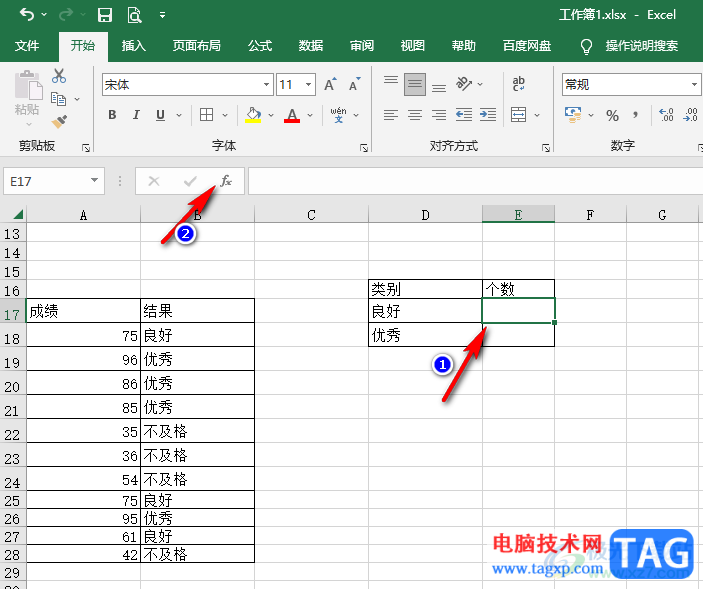Viewport: 703px width, 589px height.
Task: Open the number format dropdown 常规
Action: [x=694, y=84]
